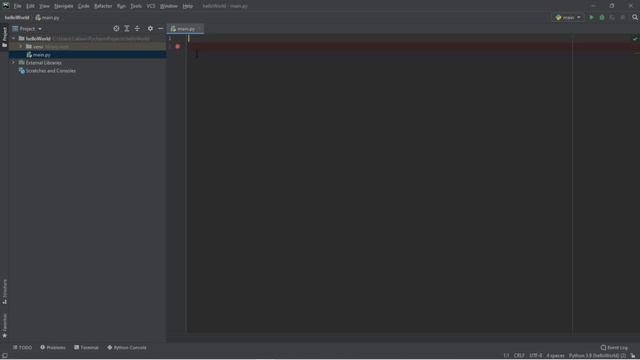Viewport: 640px width, 360px height.
Task: Open the Python 3.8 interpreter selector
Action: (x=597, y=356)
